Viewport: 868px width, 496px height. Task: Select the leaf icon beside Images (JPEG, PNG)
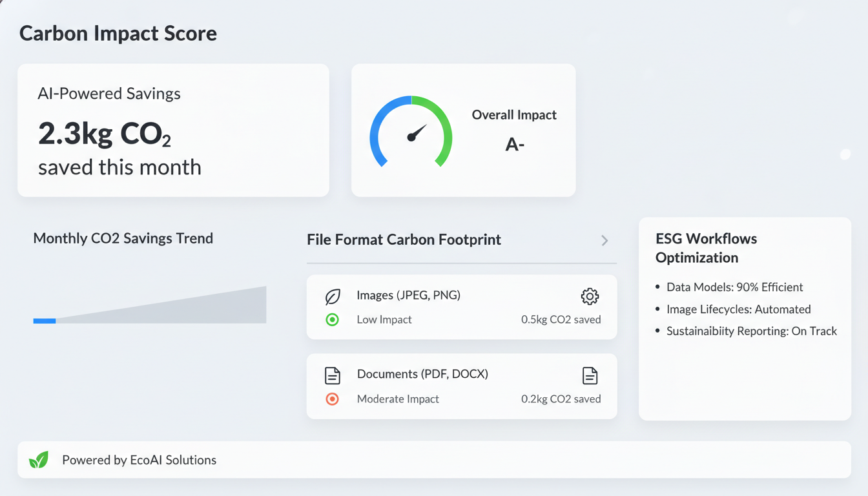coord(333,295)
